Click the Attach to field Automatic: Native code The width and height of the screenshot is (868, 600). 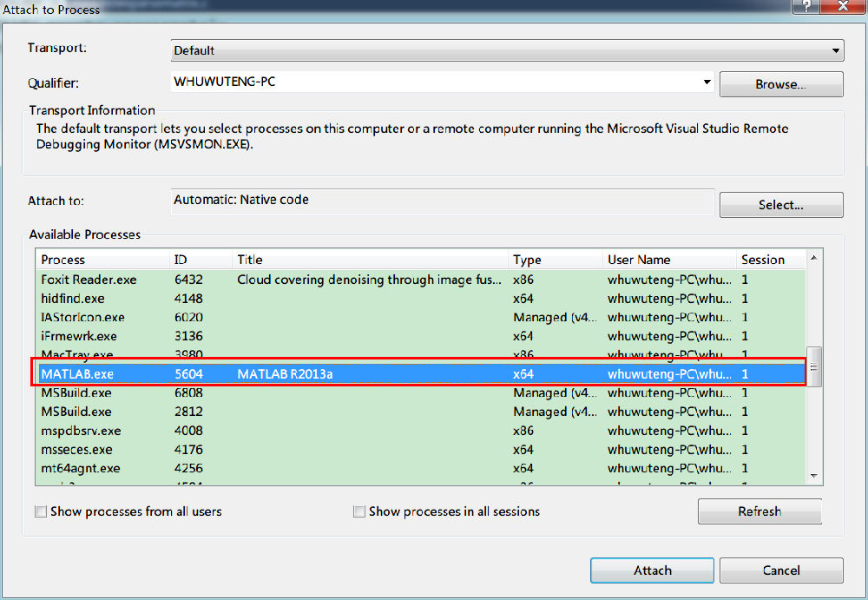[443, 201]
